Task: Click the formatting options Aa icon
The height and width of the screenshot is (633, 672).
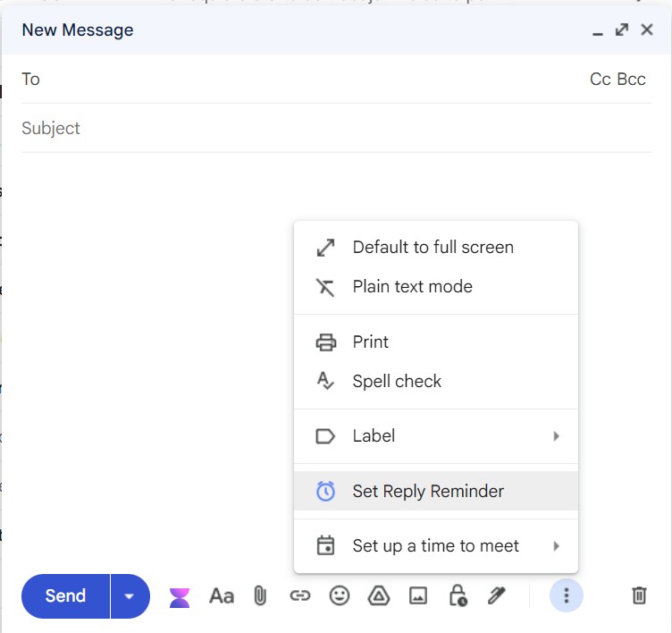Action: [221, 595]
